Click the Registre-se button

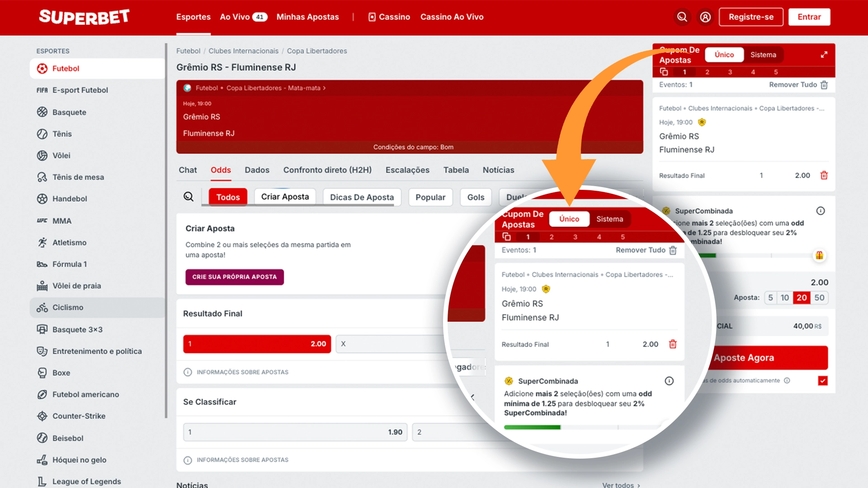coord(751,17)
